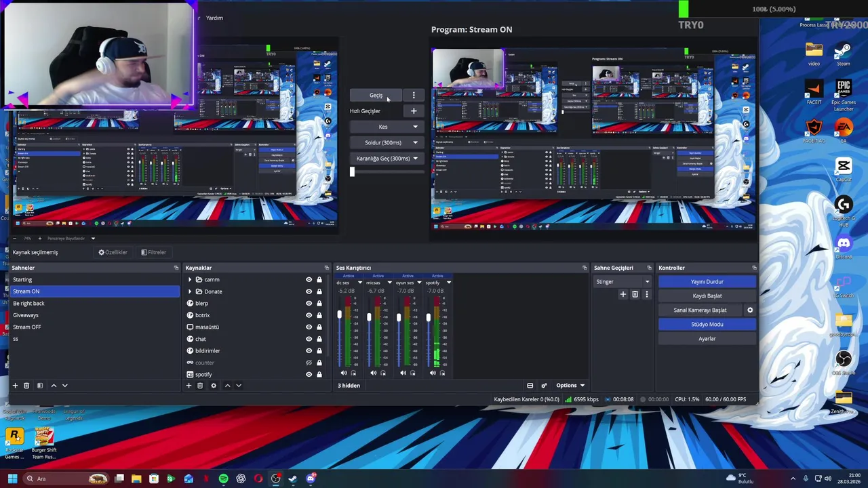Click the Windows Start button
The height and width of the screenshot is (488, 868).
[12, 479]
